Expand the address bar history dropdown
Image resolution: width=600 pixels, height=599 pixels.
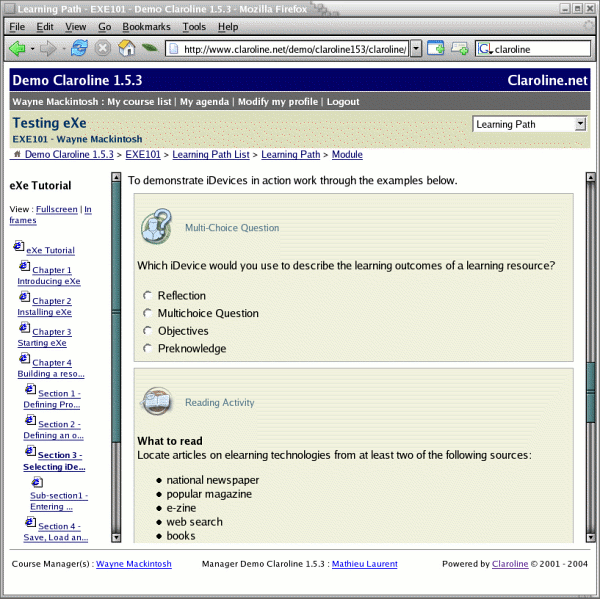[416, 49]
